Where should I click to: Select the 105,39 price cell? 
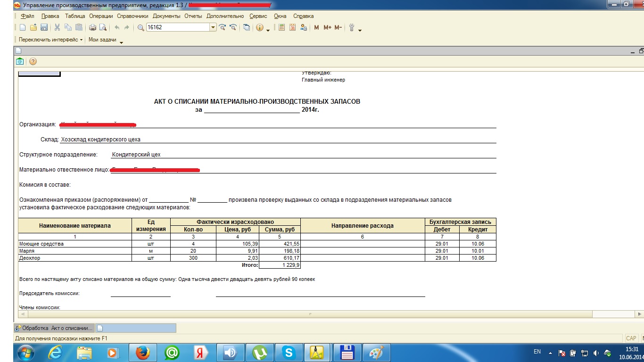[x=238, y=244]
